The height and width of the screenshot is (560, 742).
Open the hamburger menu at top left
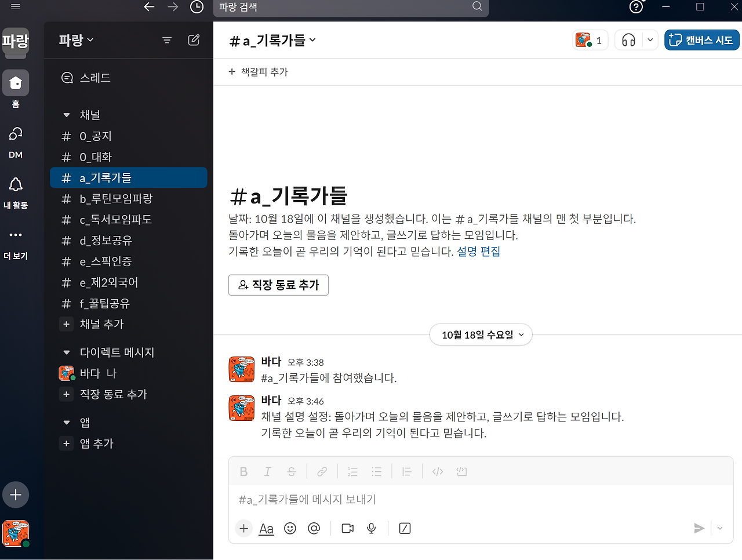(15, 8)
